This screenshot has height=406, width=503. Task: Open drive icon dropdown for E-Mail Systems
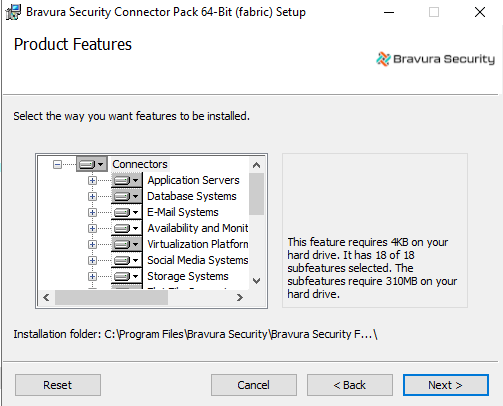(127, 212)
